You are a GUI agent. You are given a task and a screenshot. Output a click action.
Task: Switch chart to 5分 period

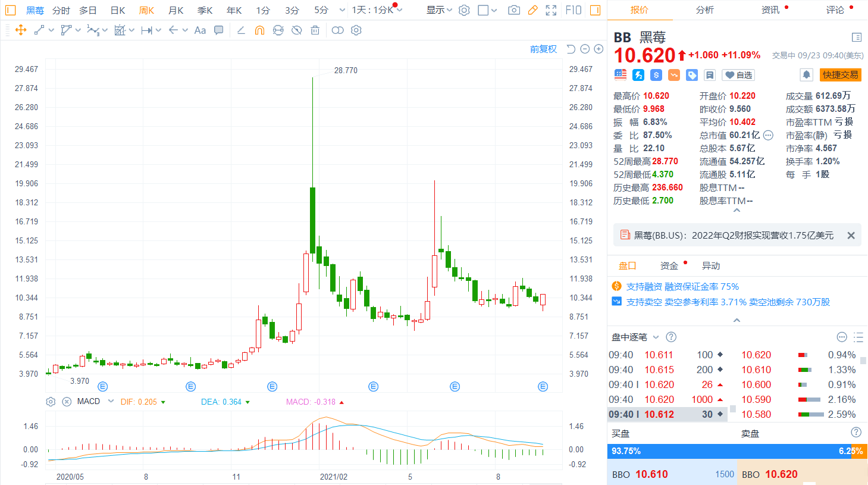click(x=321, y=10)
